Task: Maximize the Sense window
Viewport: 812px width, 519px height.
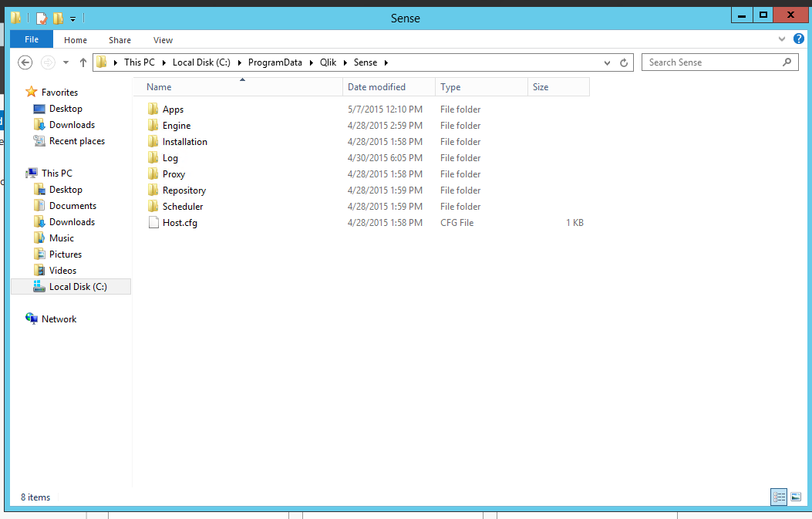Action: [x=763, y=15]
